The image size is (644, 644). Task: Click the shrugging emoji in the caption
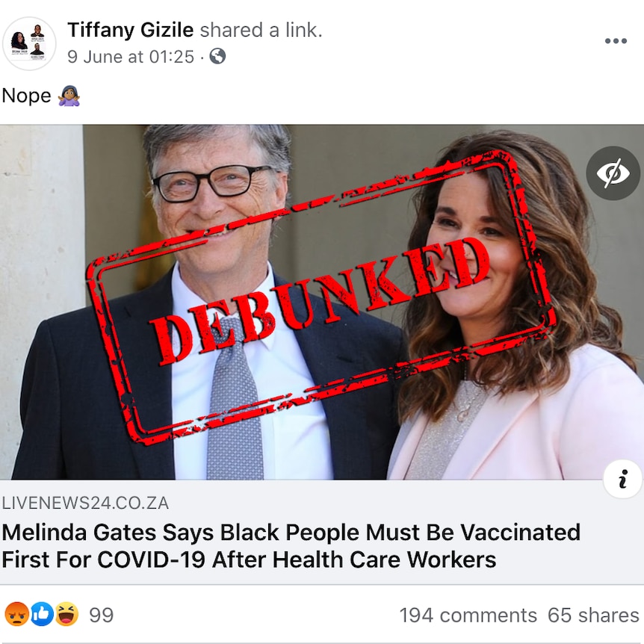coord(69,96)
